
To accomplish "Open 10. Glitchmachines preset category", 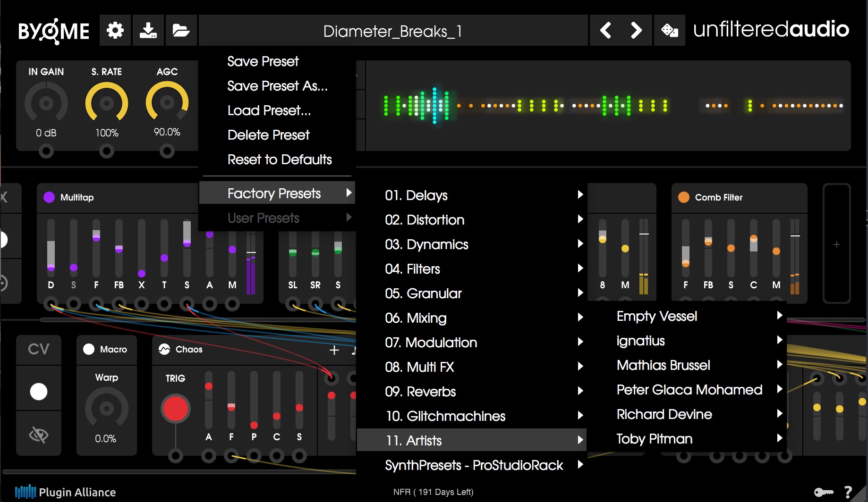I will (x=472, y=416).
